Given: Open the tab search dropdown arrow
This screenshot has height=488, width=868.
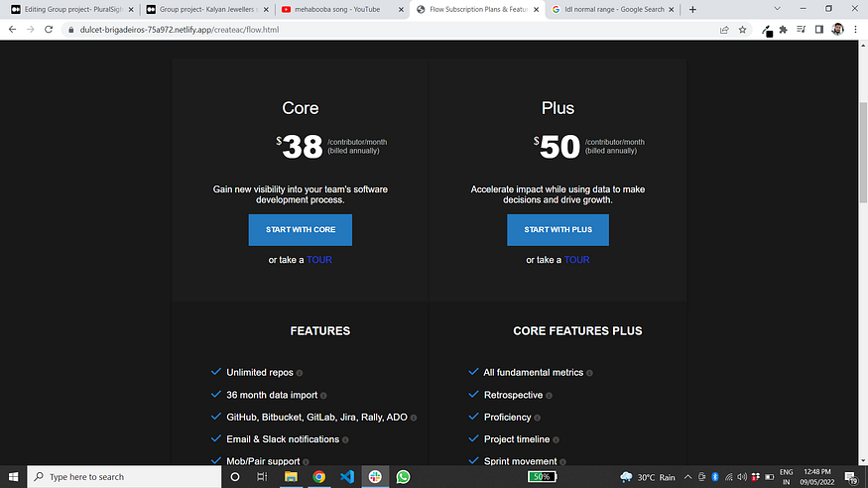Looking at the screenshot, I should [x=777, y=9].
